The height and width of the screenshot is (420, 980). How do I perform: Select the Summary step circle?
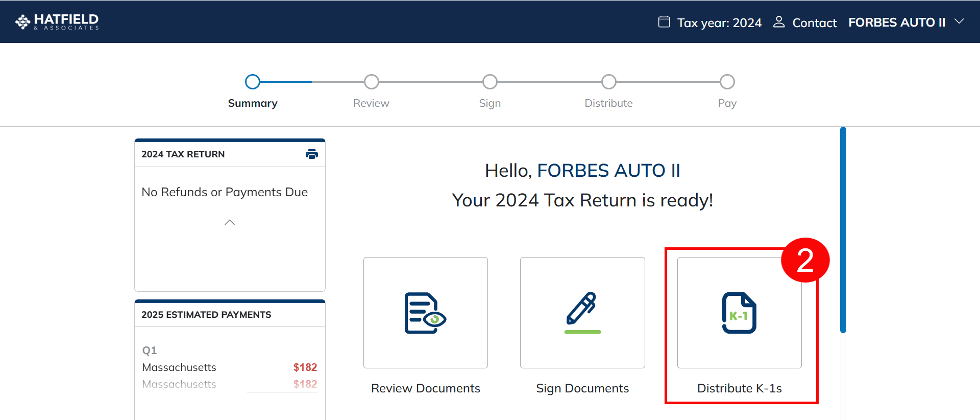253,82
